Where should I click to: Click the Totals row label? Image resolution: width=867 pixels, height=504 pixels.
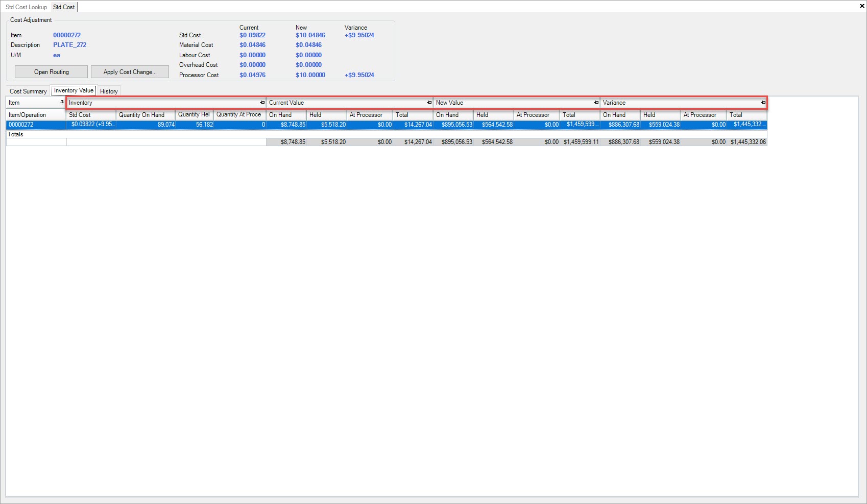(x=15, y=134)
